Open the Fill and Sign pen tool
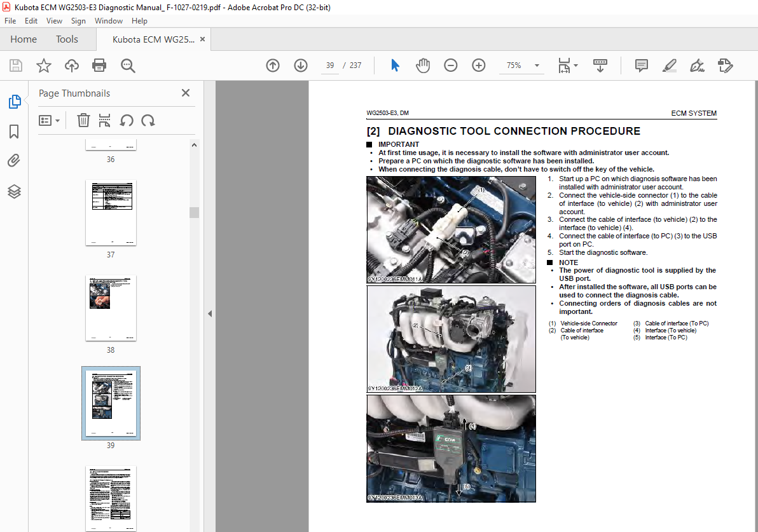Image resolution: width=758 pixels, height=532 pixels. [697, 65]
